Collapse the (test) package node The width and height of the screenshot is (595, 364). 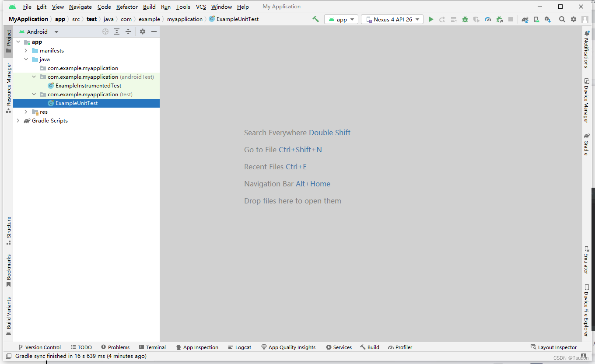pos(34,94)
